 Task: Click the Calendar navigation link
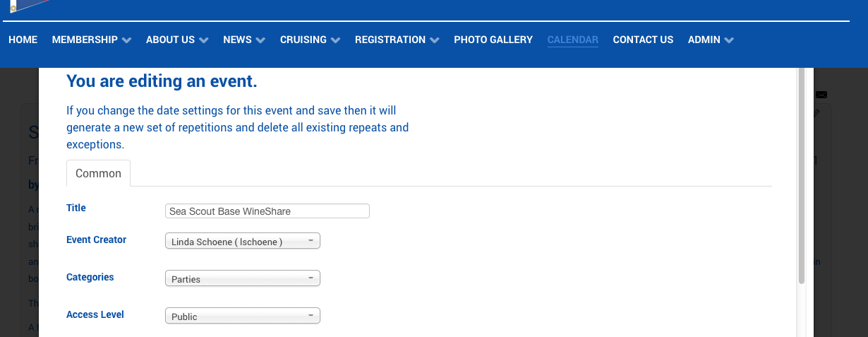coord(573,40)
